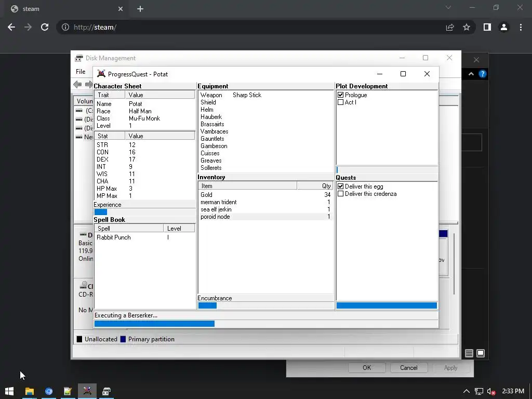Toggle Deliver this credenza quest checkbox
This screenshot has width=532, height=399.
[341, 194]
